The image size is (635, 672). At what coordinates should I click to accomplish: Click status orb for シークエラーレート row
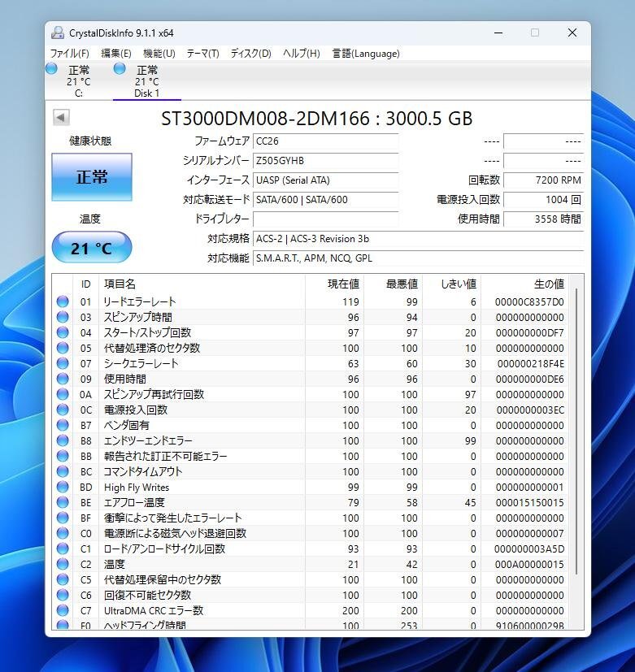click(x=63, y=363)
